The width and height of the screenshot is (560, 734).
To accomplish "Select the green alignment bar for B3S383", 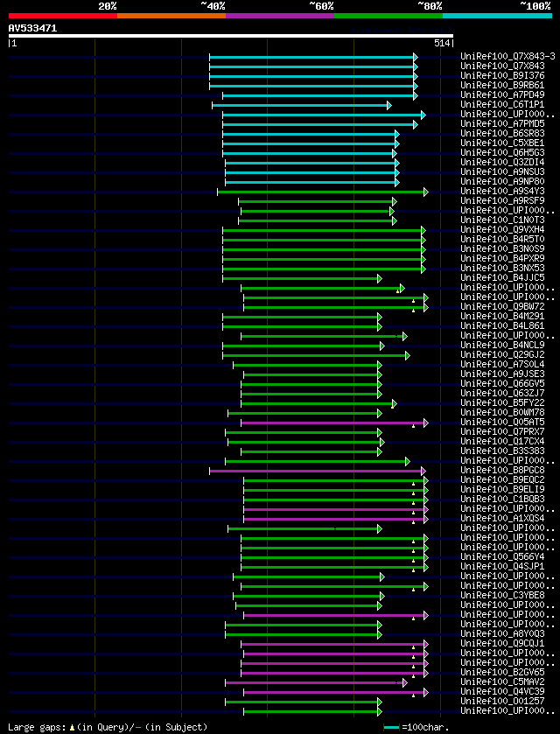I will coord(311,451).
